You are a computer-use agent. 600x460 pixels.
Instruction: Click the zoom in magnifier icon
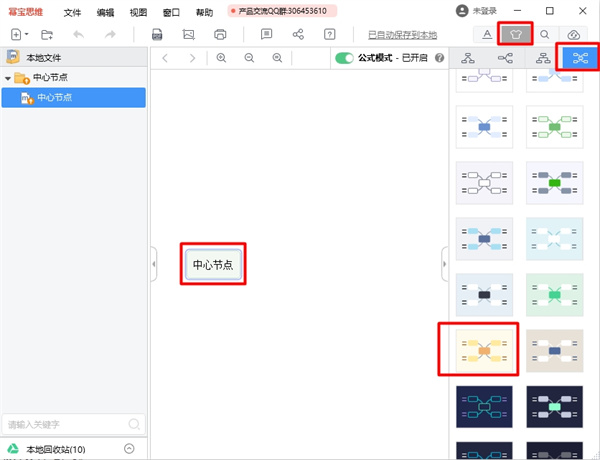[x=221, y=58]
